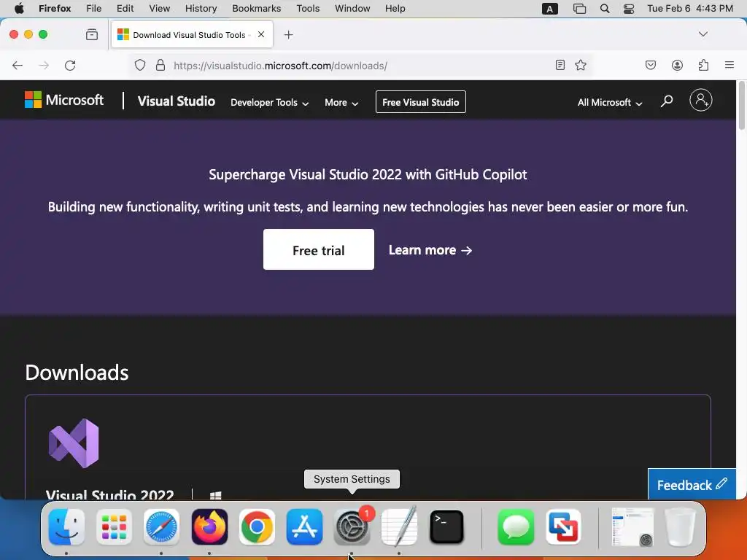Screen dimensions: 747x560
Task: Open System Settings from the Dock
Action: [352, 527]
